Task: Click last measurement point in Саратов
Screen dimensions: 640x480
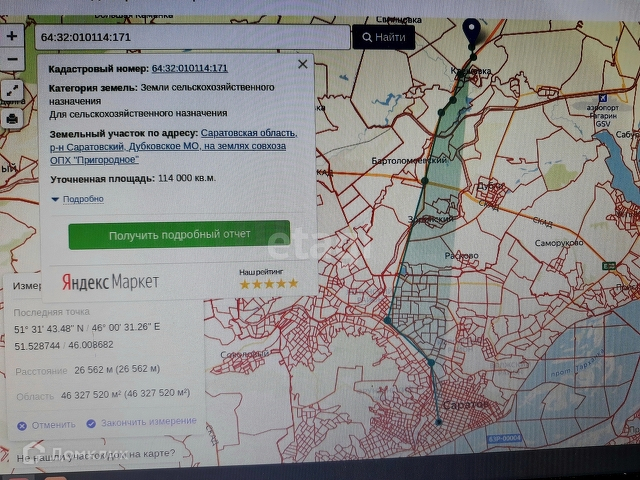Action: pyautogui.click(x=438, y=422)
